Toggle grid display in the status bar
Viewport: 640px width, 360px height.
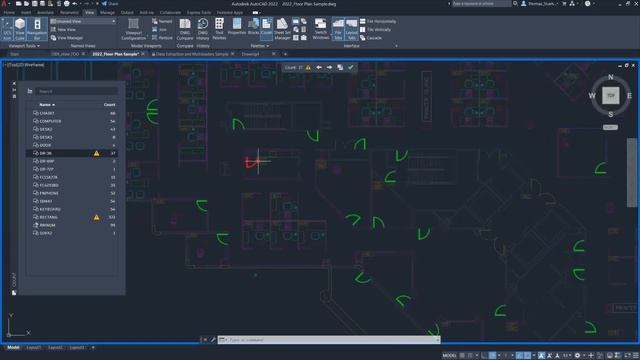462,356
